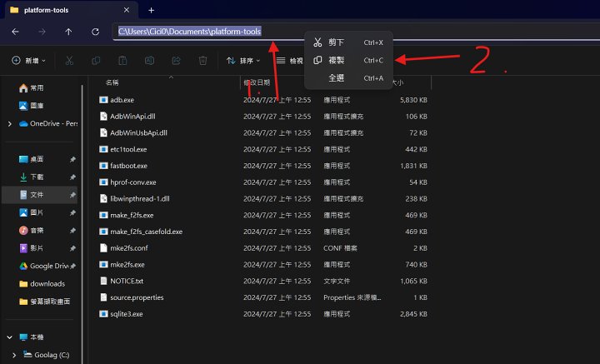This screenshot has height=364, width=600.
Task: Click the Rename toolbar icon
Action: coord(149,61)
